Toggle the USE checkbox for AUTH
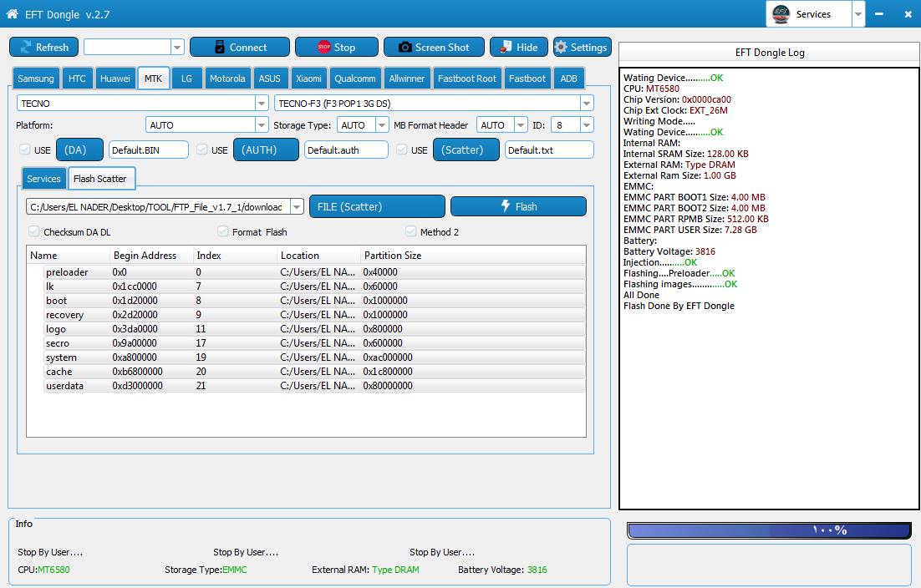 (x=201, y=150)
